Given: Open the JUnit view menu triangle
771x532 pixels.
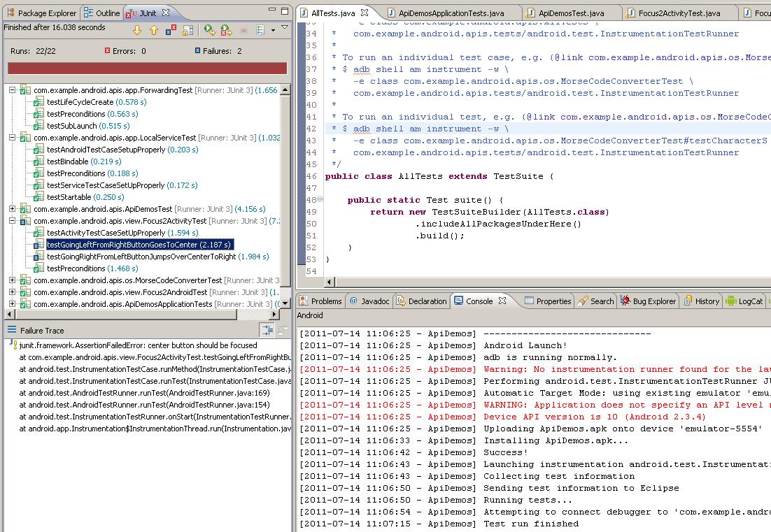Looking at the screenshot, I should pyautogui.click(x=285, y=28).
